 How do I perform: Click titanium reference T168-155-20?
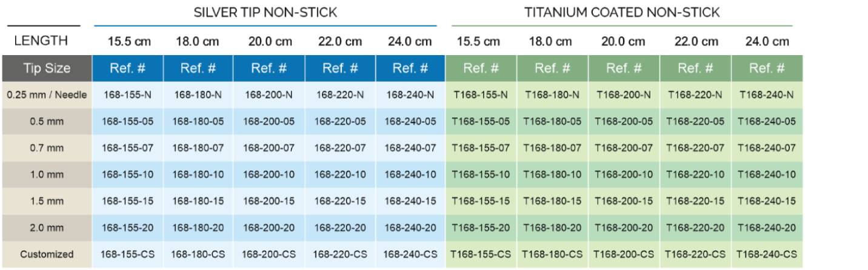coord(481,228)
